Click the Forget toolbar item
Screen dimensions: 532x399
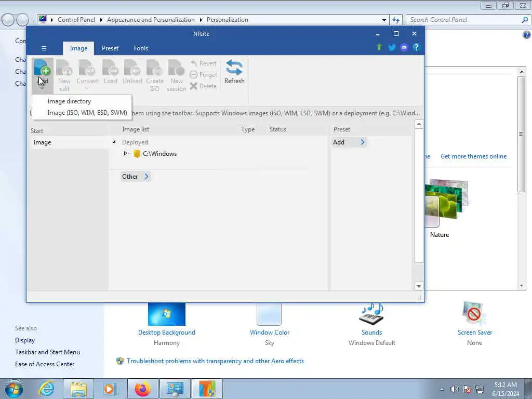tap(204, 75)
